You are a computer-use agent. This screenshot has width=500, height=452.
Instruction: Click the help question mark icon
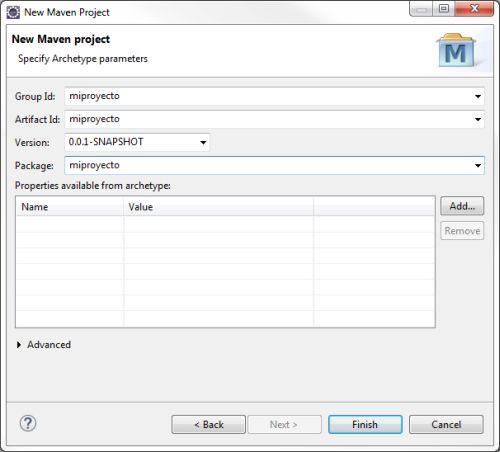coord(28,424)
